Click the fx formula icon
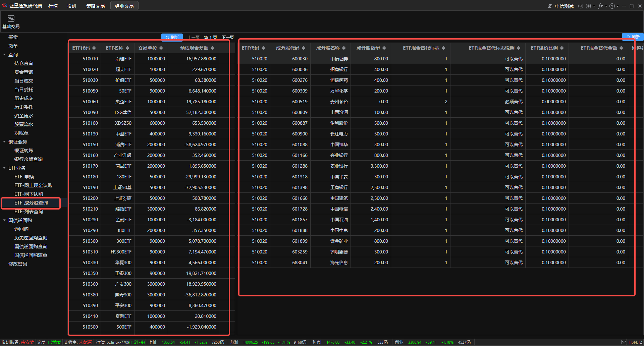The height and width of the screenshot is (346, 644). (600, 6)
